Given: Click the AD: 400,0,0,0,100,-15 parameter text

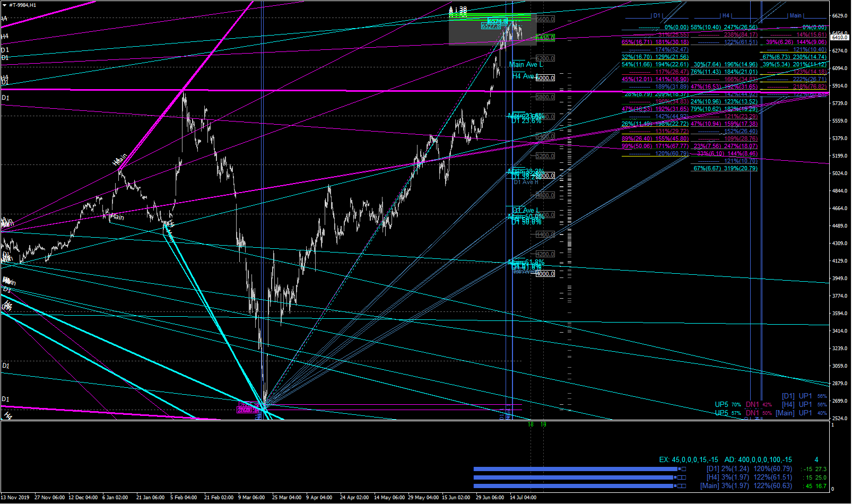Looking at the screenshot, I should tap(759, 460).
